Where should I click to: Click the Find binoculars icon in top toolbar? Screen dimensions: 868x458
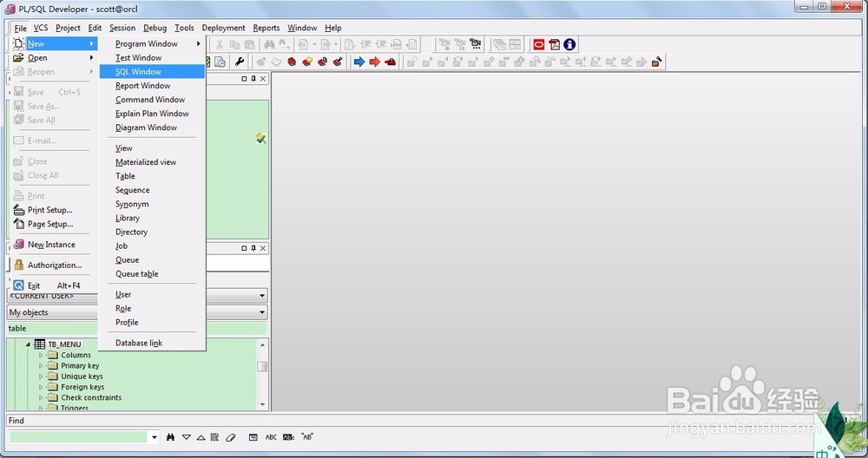point(270,45)
